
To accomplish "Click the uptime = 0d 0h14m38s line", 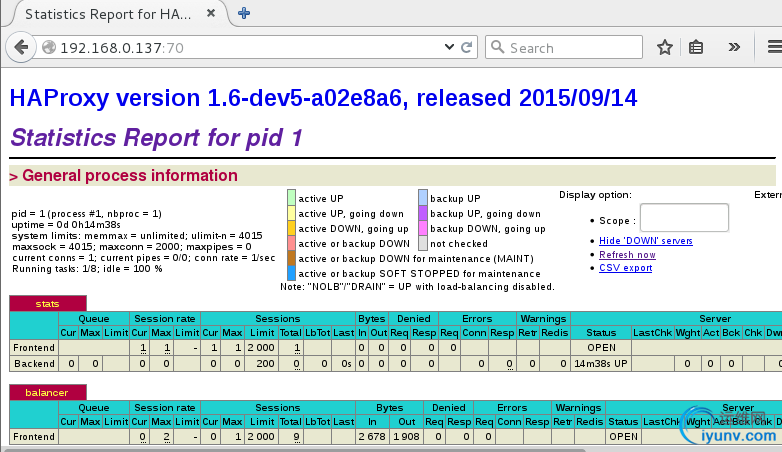I will [66, 225].
